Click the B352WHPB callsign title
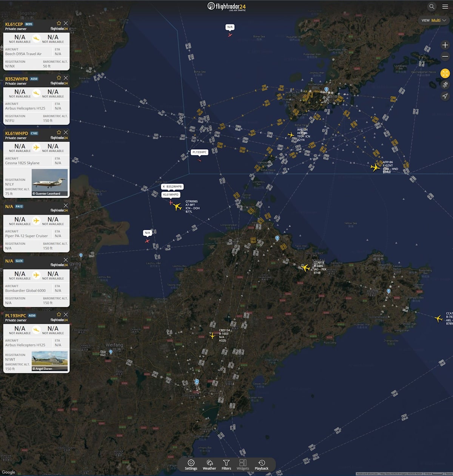 point(17,79)
